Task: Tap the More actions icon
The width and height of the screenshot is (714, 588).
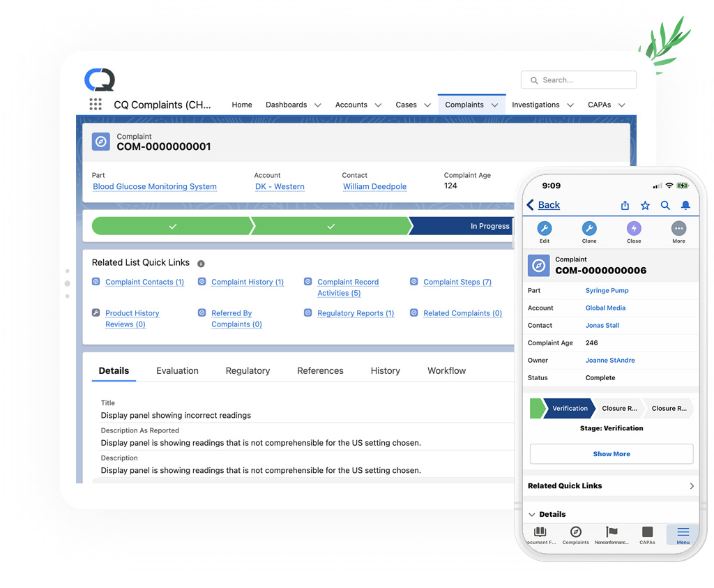Action: (678, 229)
